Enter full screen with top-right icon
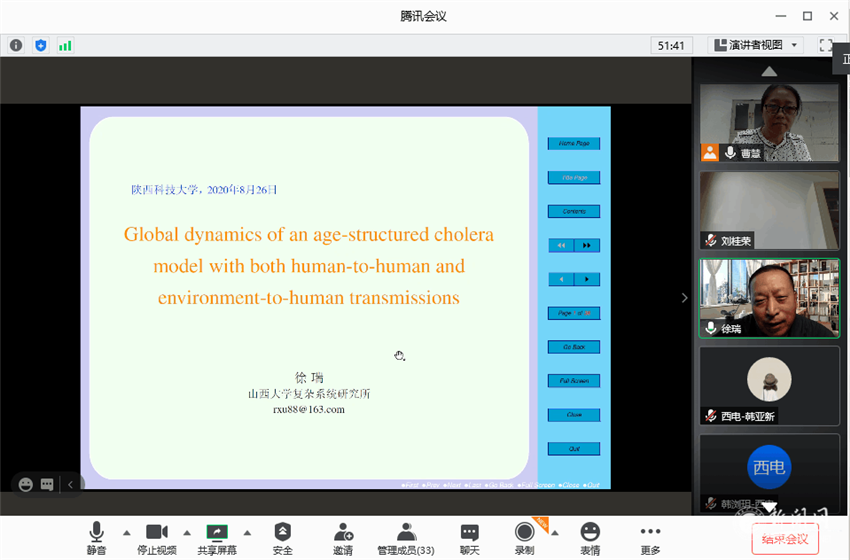The image size is (850, 560). [826, 45]
